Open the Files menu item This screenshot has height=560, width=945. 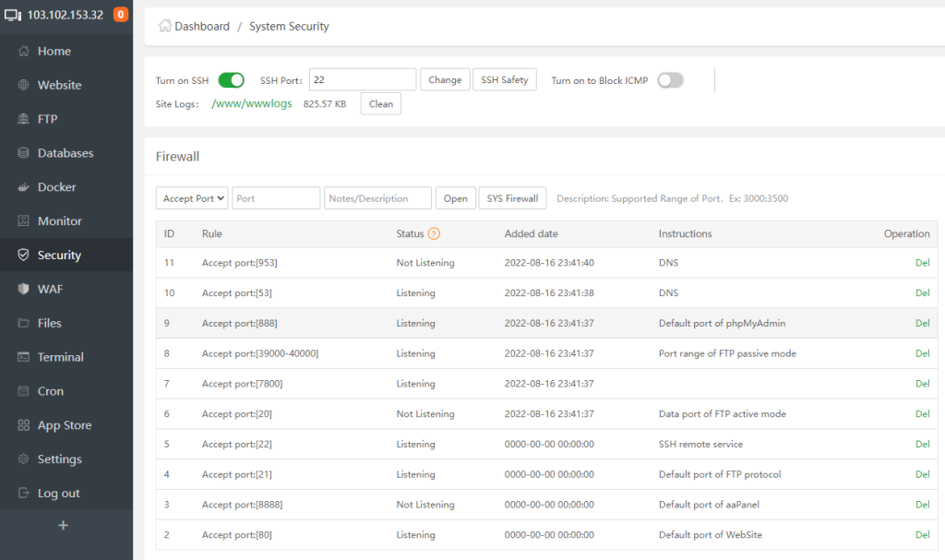click(x=49, y=324)
